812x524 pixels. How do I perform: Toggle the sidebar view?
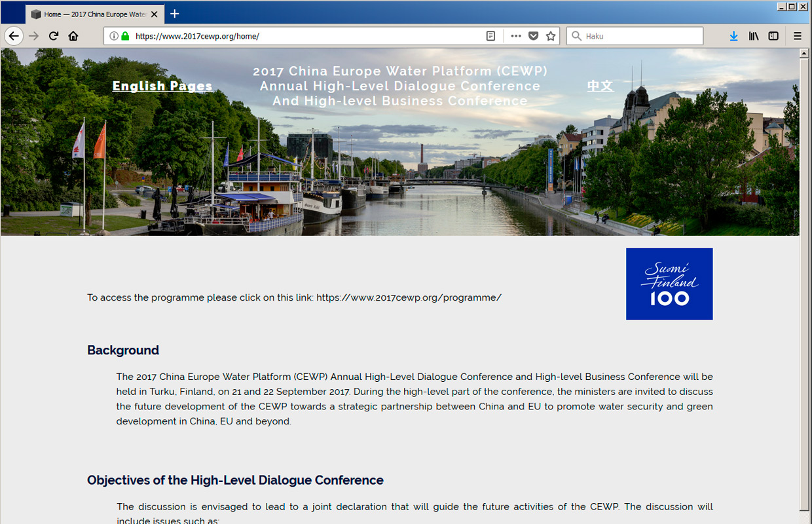click(773, 36)
